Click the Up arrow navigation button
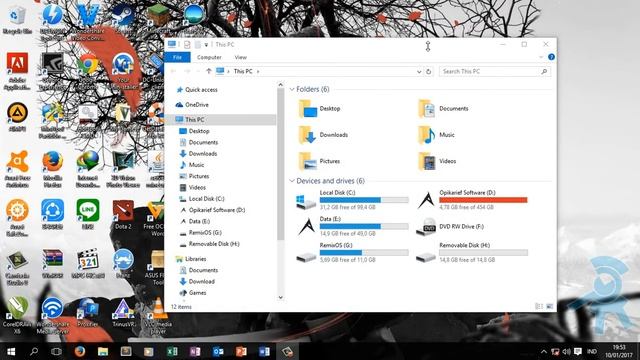The image size is (640, 360). [x=209, y=71]
